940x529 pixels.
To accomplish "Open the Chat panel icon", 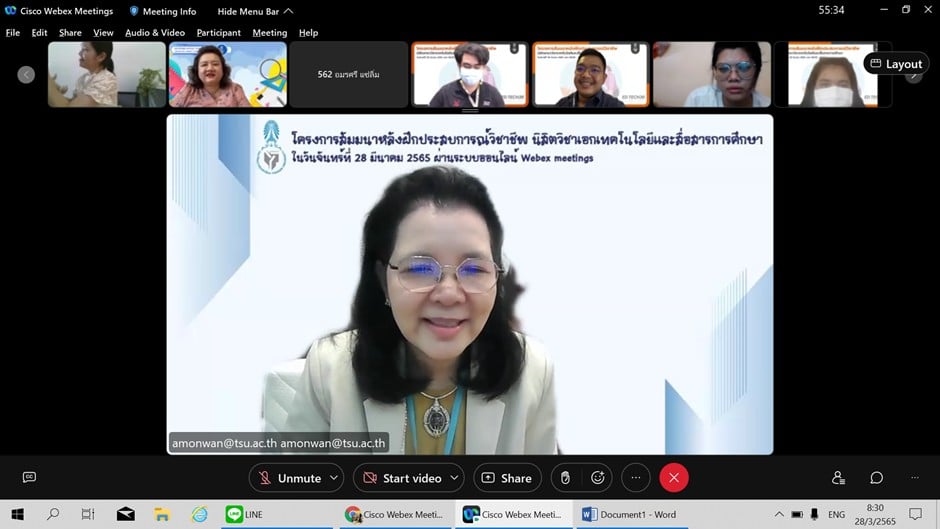I will (x=876, y=478).
